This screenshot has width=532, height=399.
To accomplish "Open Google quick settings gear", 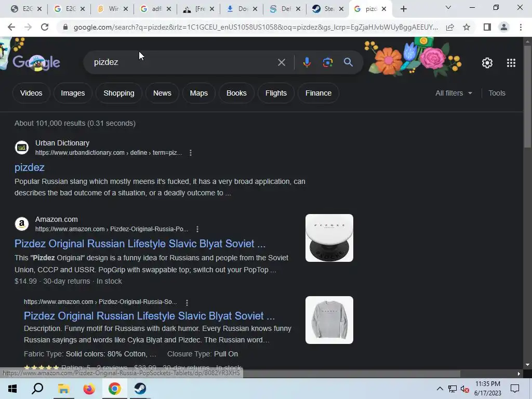I will coord(487,63).
